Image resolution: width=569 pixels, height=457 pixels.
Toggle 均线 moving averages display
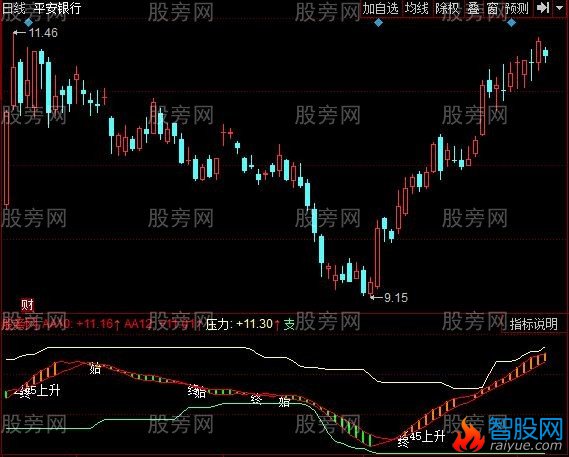pyautogui.click(x=416, y=8)
